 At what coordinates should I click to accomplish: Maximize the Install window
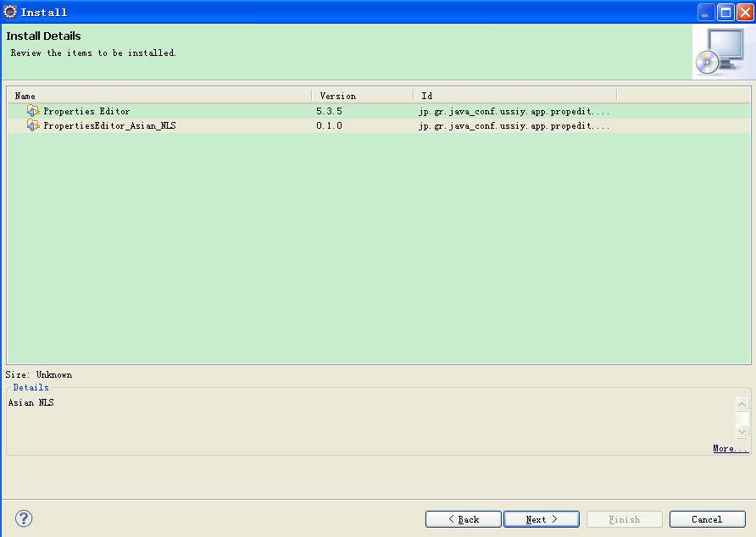coord(725,12)
